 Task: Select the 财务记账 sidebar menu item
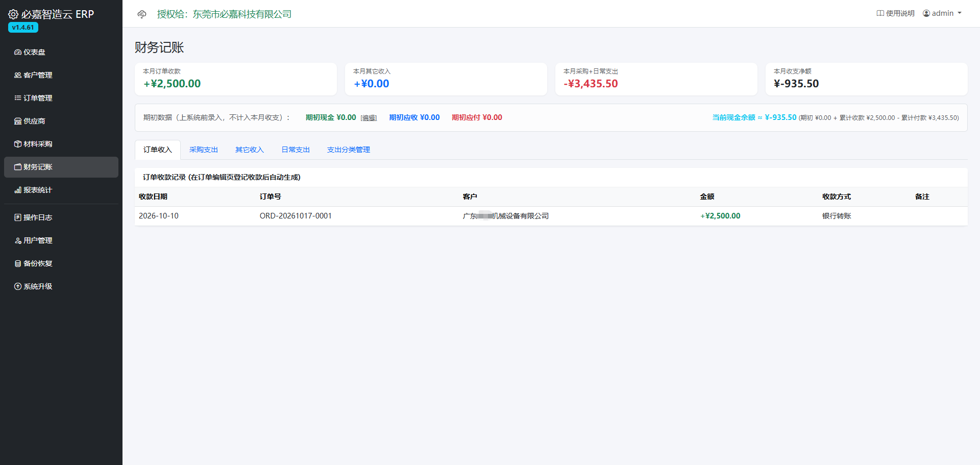pos(61,167)
